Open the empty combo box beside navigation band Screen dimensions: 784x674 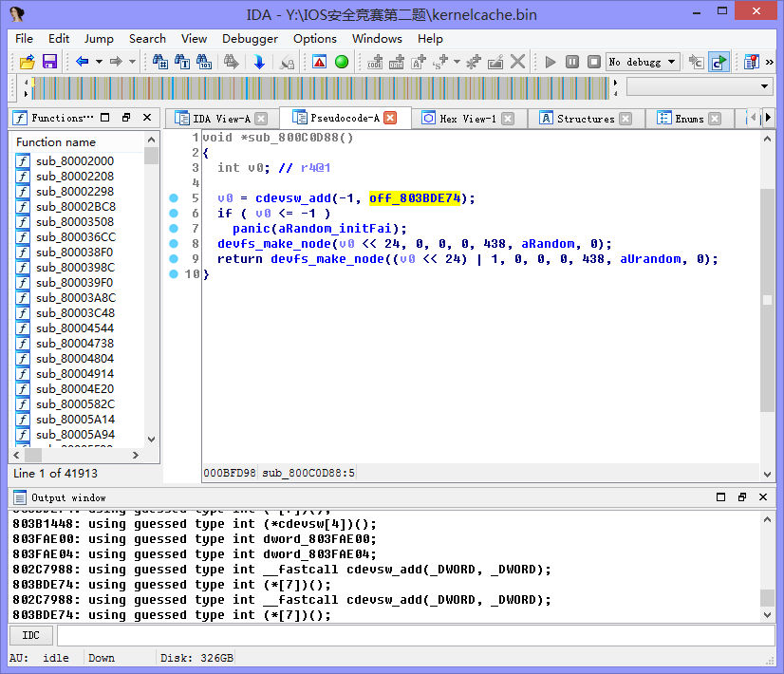(699, 86)
